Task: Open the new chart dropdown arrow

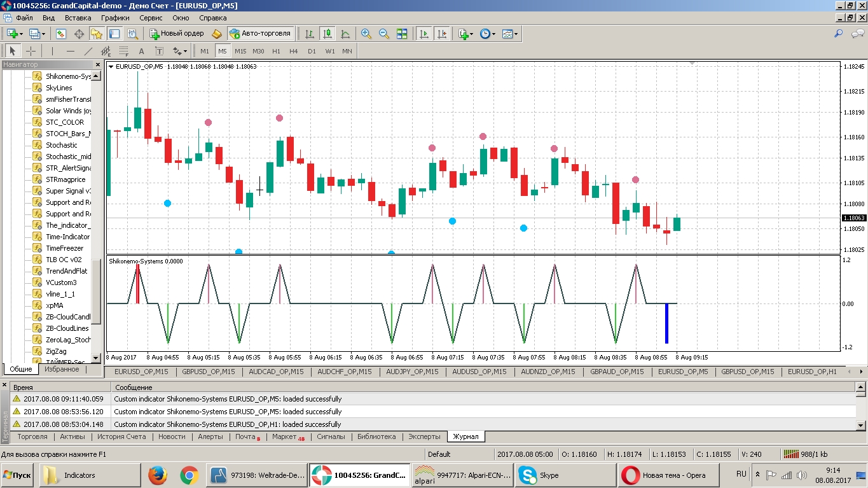Action: [x=22, y=34]
